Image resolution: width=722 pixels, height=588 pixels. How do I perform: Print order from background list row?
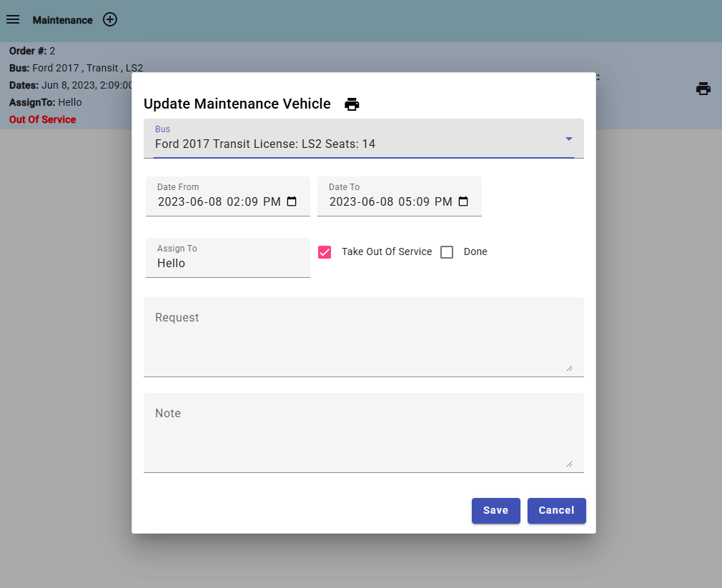click(x=703, y=89)
